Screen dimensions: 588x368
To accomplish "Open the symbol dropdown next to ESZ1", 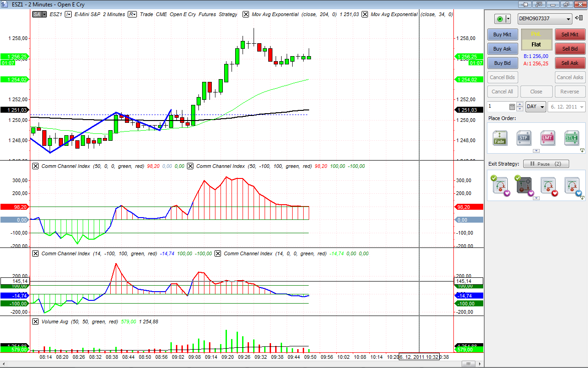I will [x=68, y=14].
